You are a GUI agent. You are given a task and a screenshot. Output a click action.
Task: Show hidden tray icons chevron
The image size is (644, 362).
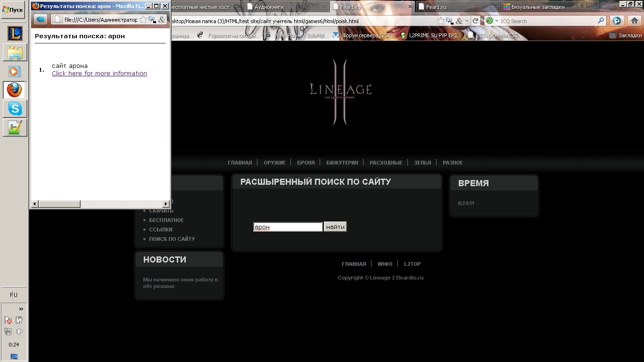(x=21, y=309)
